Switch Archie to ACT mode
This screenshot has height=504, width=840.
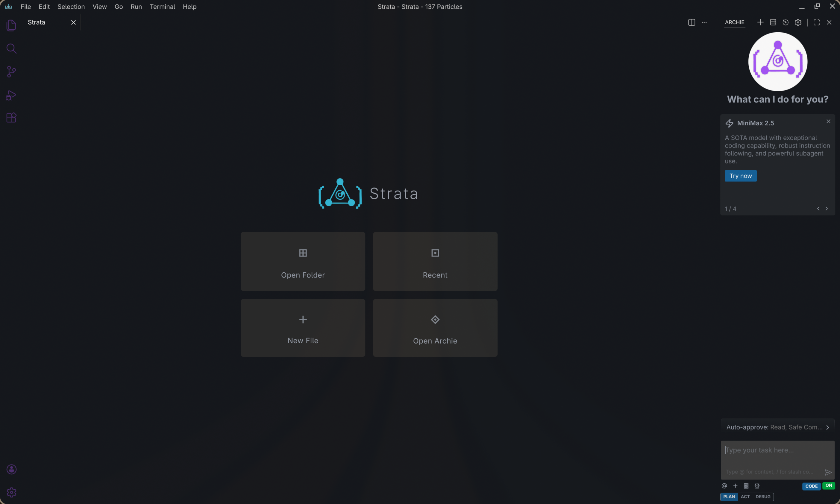point(745,497)
